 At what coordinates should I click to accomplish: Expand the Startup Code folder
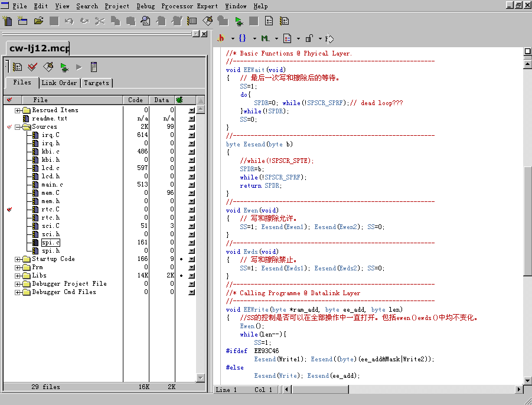pos(18,259)
